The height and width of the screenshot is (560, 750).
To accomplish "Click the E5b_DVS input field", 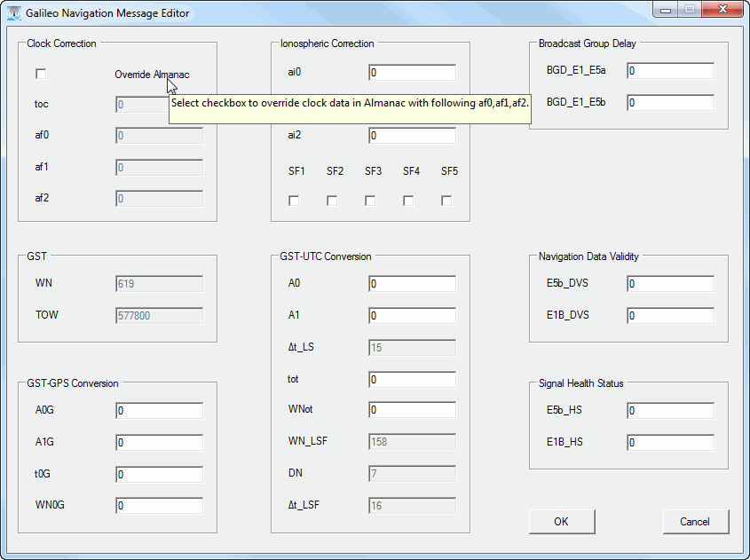I will click(x=671, y=284).
